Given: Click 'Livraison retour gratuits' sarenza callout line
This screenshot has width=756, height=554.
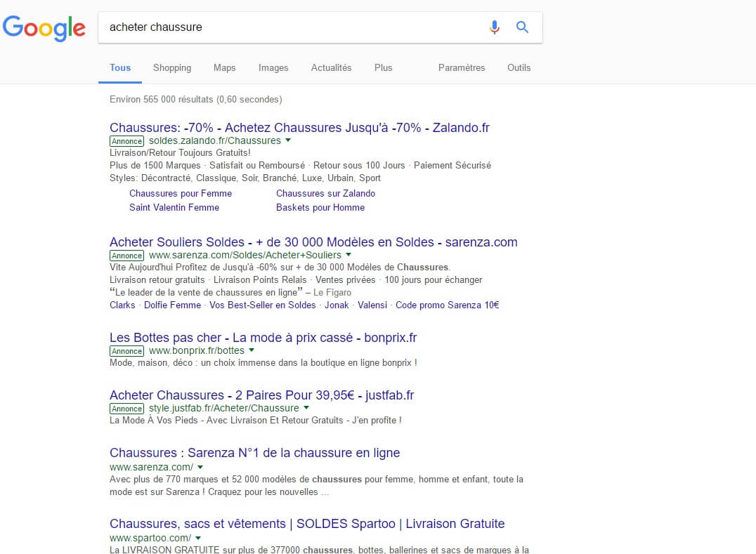Looking at the screenshot, I should point(296,280).
